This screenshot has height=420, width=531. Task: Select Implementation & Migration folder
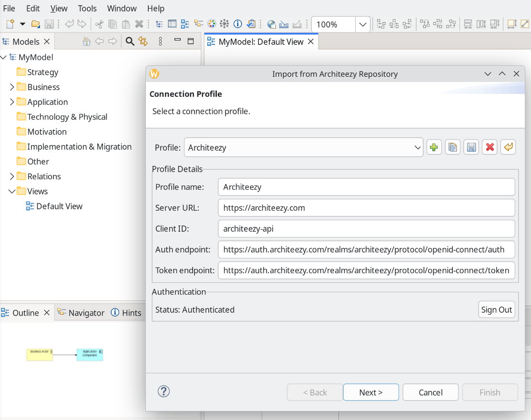tap(79, 147)
